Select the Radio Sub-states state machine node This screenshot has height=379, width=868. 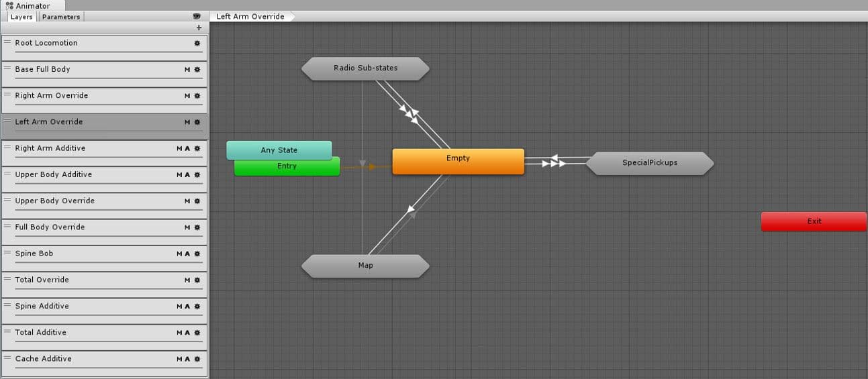coord(365,68)
